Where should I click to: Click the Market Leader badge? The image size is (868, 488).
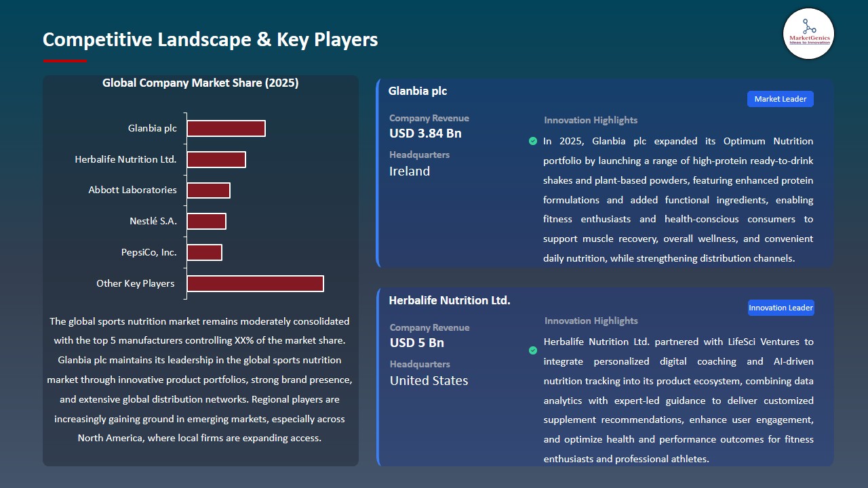point(780,98)
